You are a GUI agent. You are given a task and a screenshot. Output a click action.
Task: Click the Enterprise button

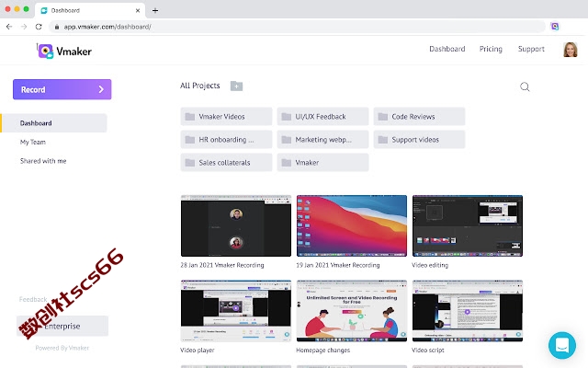(x=62, y=326)
